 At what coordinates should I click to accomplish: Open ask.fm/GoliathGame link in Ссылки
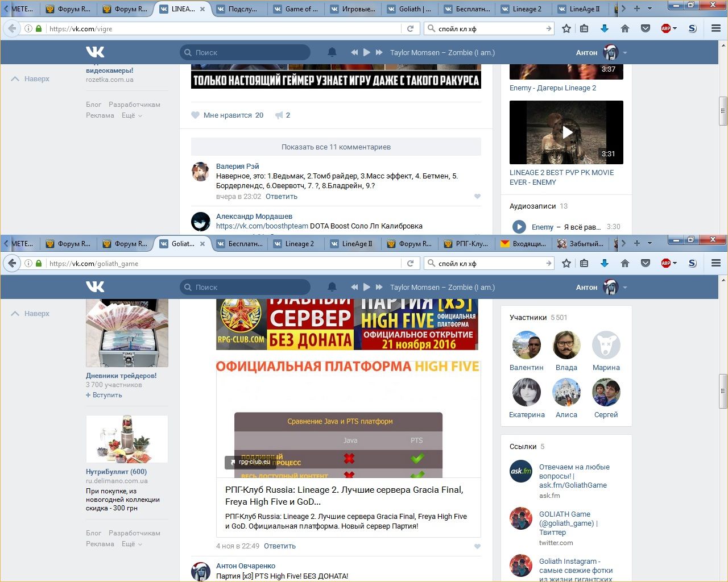point(574,476)
